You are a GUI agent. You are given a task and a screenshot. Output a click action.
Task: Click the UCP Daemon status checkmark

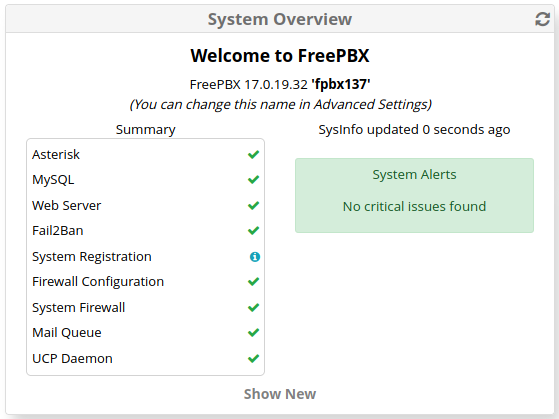[253, 358]
